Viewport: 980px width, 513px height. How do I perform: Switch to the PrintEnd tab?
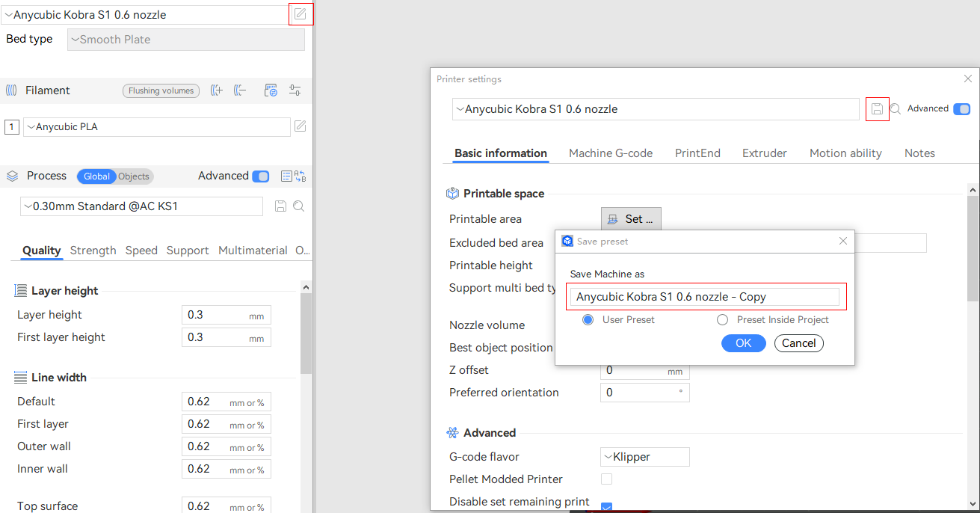coord(697,153)
